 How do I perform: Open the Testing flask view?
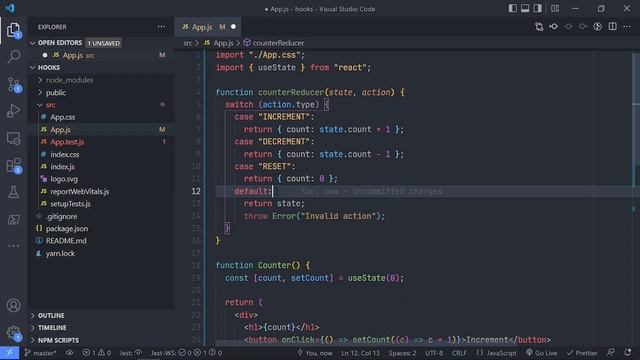pyautogui.click(x=13, y=193)
